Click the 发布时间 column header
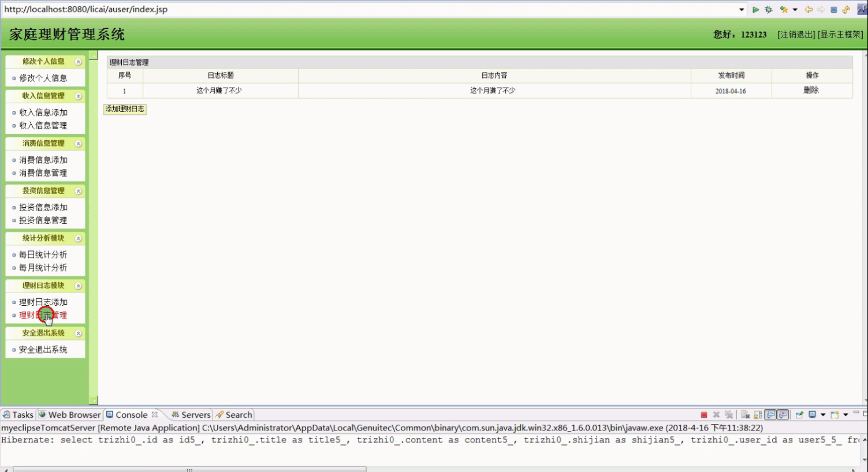The height and width of the screenshot is (472, 868). pyautogui.click(x=731, y=76)
